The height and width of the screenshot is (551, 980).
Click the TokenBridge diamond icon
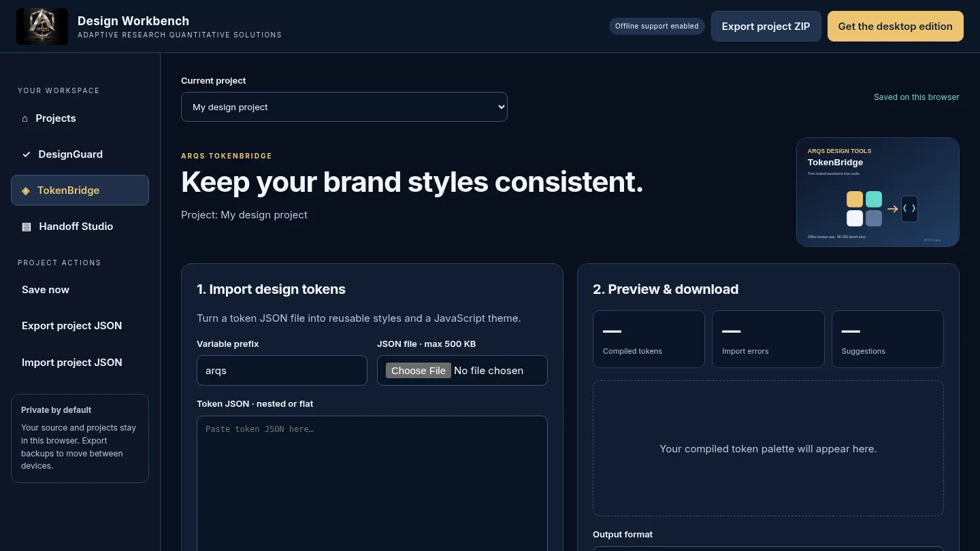[26, 190]
